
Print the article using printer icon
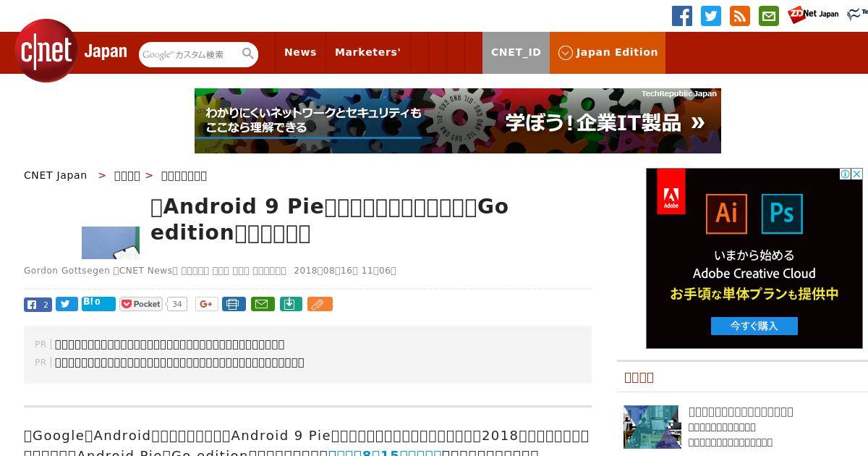[x=234, y=305]
